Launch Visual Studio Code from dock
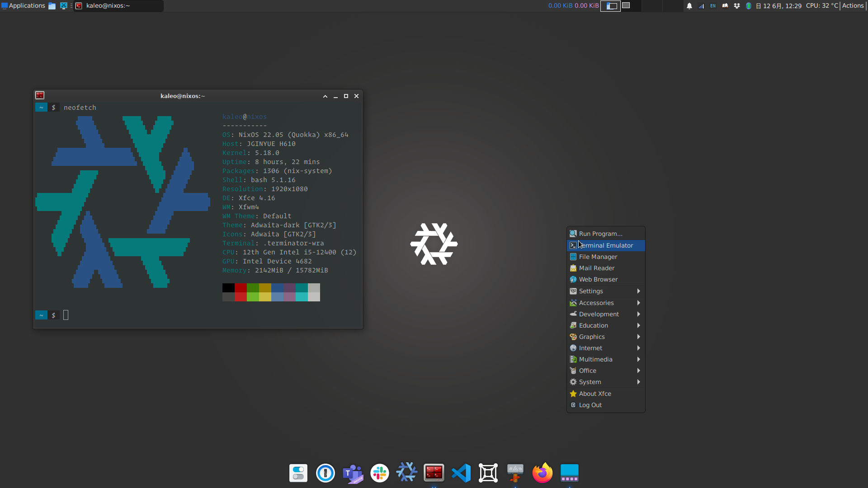This screenshot has height=488, width=868. point(461,473)
